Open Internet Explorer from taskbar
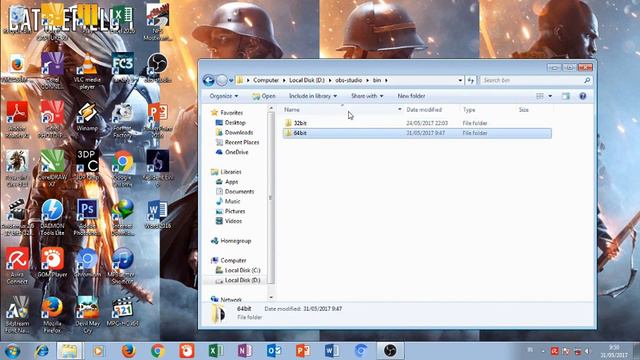This screenshot has height=360, width=640. (41, 351)
